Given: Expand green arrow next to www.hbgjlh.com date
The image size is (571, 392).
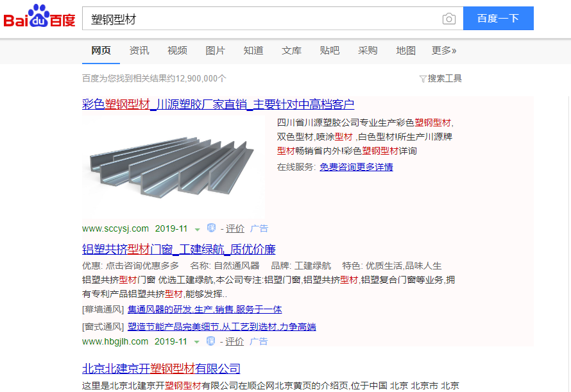Looking at the screenshot, I should (197, 342).
